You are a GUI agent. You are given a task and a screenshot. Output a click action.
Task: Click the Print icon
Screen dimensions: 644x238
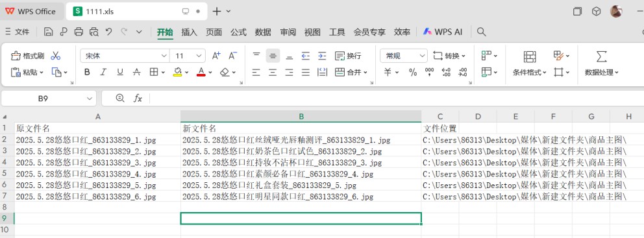(79, 32)
